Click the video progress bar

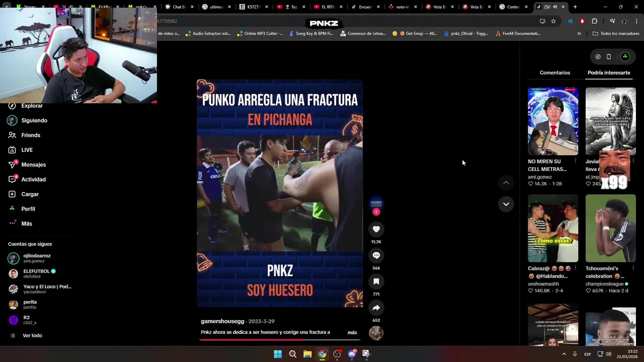click(x=280, y=339)
